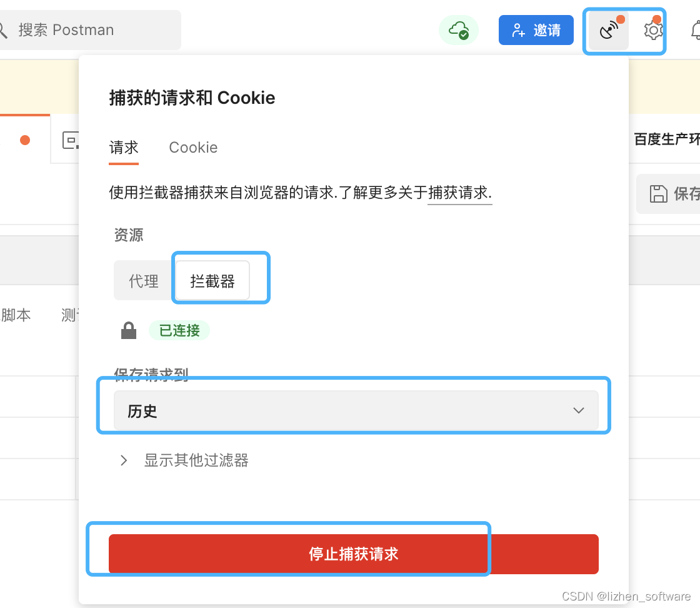The height and width of the screenshot is (608, 700).
Task: Click the 已连接 status badge
Action: click(x=179, y=330)
